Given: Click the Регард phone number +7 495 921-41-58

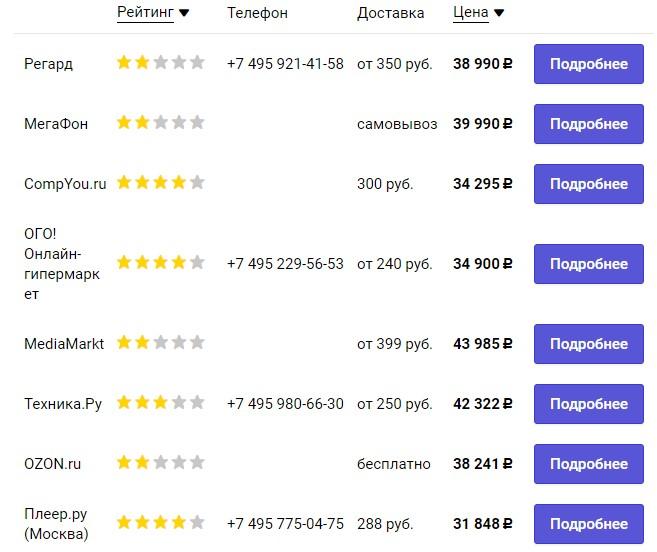Looking at the screenshot, I should click(x=285, y=64).
